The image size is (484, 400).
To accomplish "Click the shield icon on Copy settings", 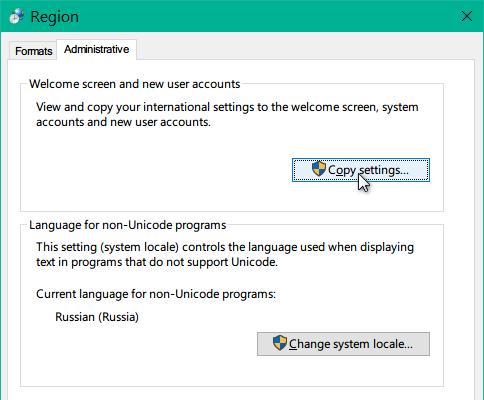I will (x=319, y=169).
